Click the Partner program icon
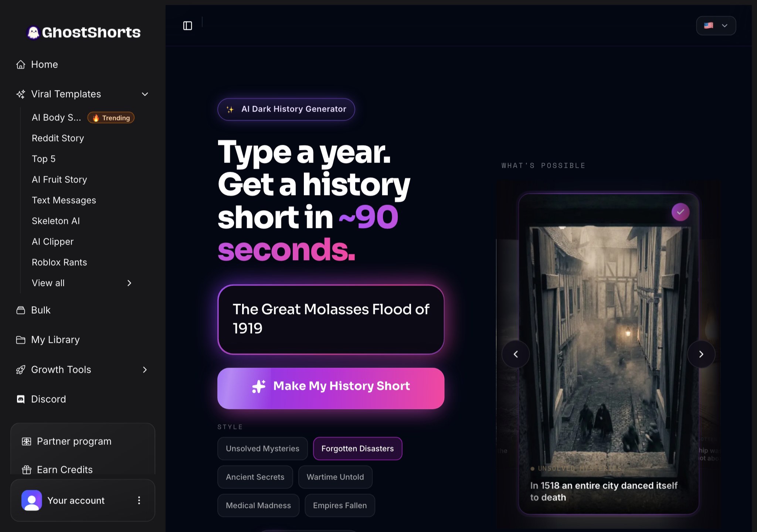Image resolution: width=757 pixels, height=532 pixels. coord(27,441)
